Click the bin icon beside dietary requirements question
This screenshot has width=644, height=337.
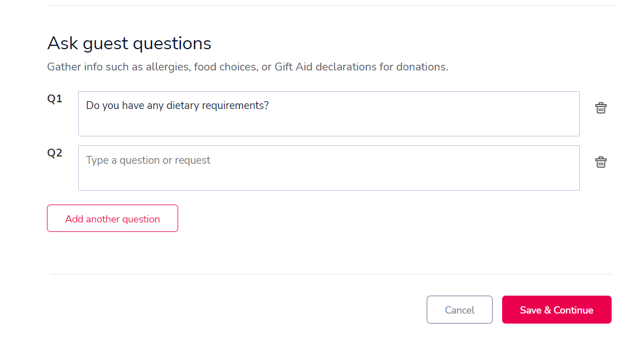pos(600,108)
